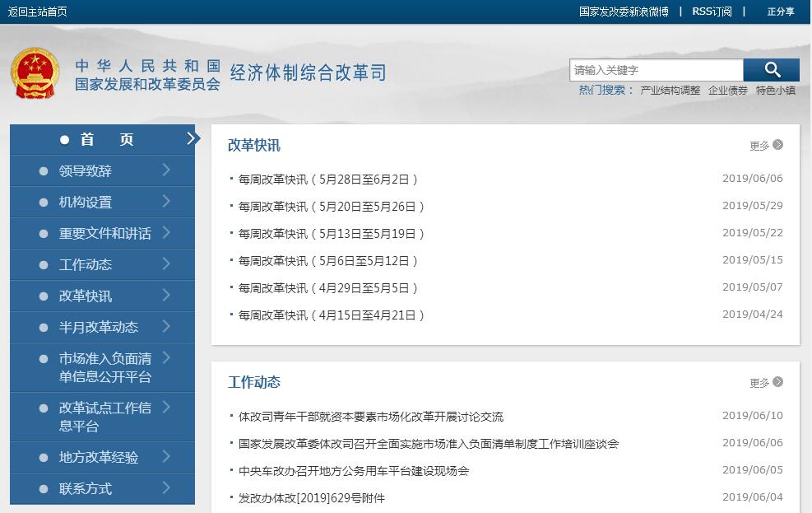Click the 更多 arrow icon in 改革快讯

pyautogui.click(x=777, y=145)
